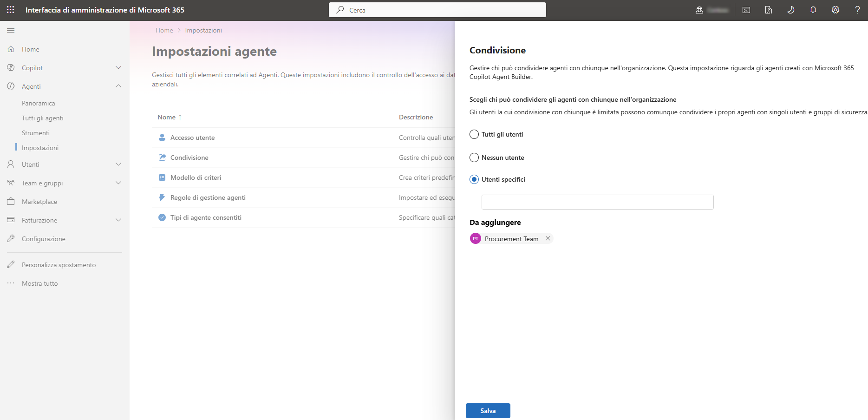The image size is (868, 420).
Task: Open the Cloud Shell icon in header
Action: pyautogui.click(x=746, y=10)
